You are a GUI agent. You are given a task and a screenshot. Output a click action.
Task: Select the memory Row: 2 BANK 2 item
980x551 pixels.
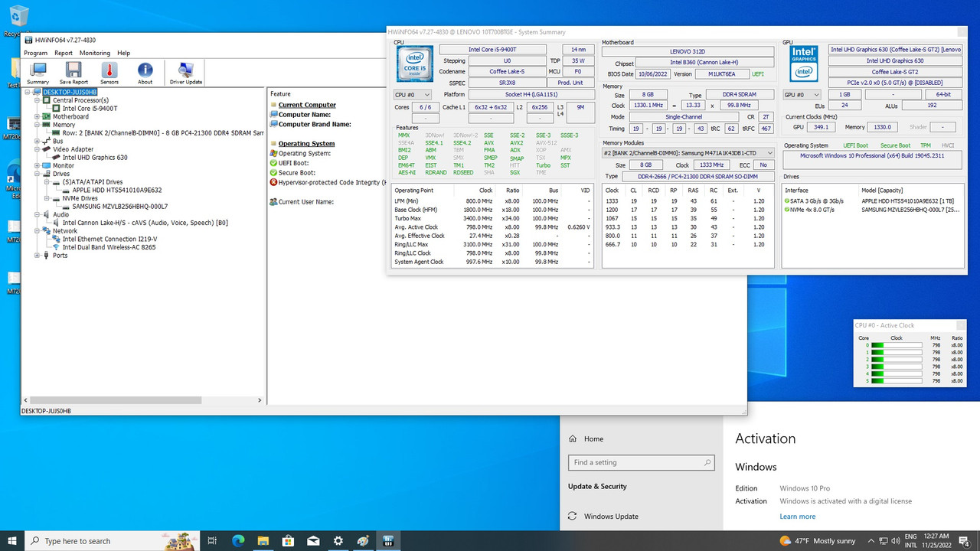[162, 133]
